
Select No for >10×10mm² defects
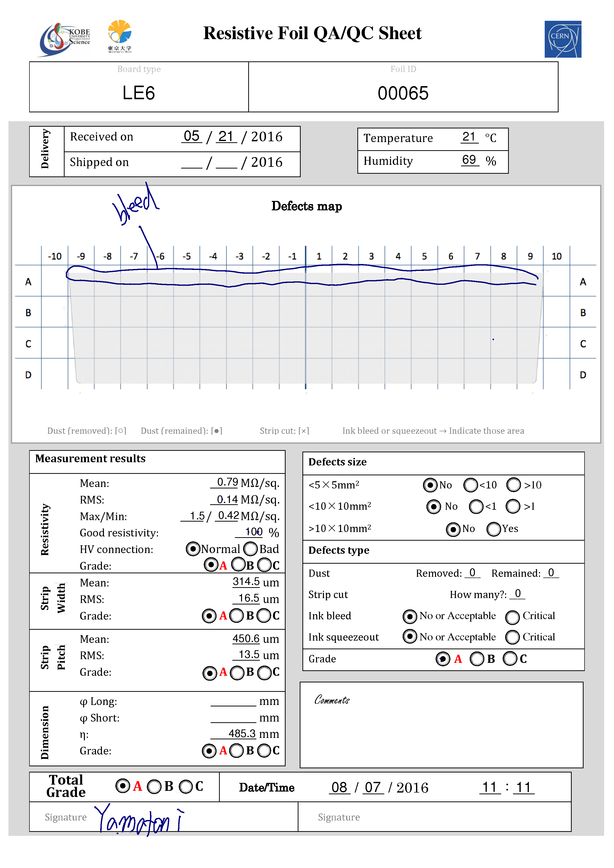[453, 529]
